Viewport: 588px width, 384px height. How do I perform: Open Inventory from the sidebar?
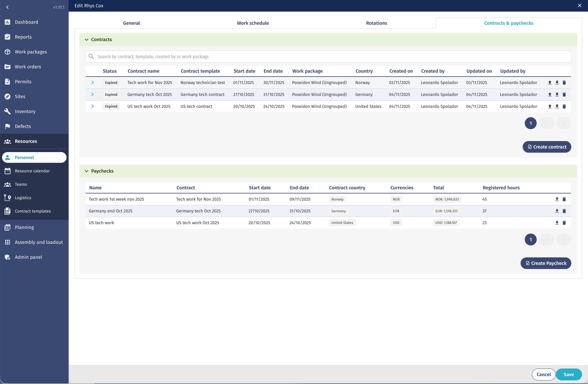25,111
